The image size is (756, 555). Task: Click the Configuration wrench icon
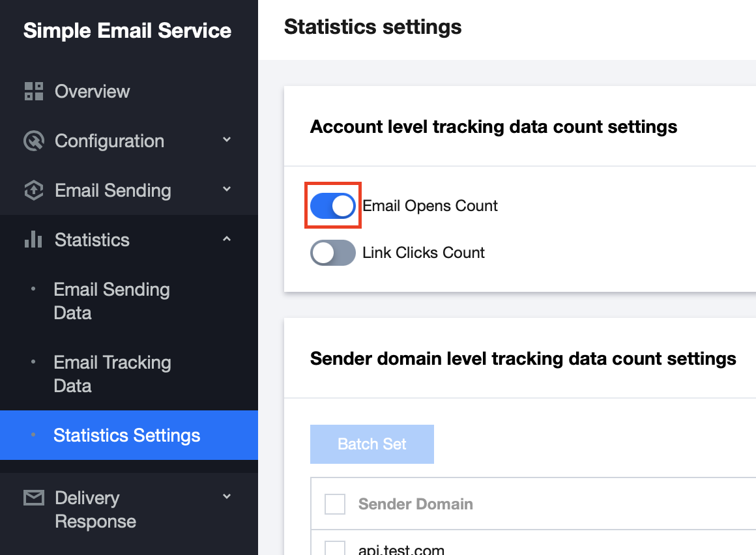tap(33, 141)
